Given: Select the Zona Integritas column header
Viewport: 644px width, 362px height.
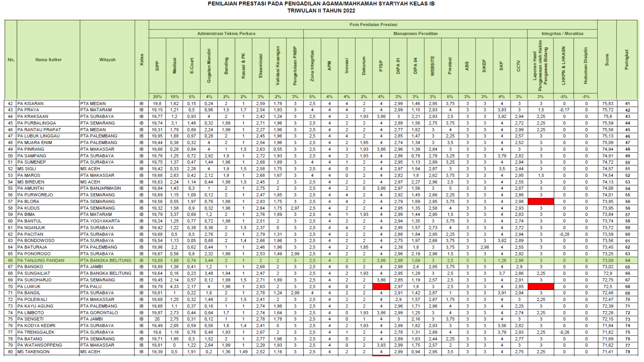Looking at the screenshot, I should click(312, 66).
